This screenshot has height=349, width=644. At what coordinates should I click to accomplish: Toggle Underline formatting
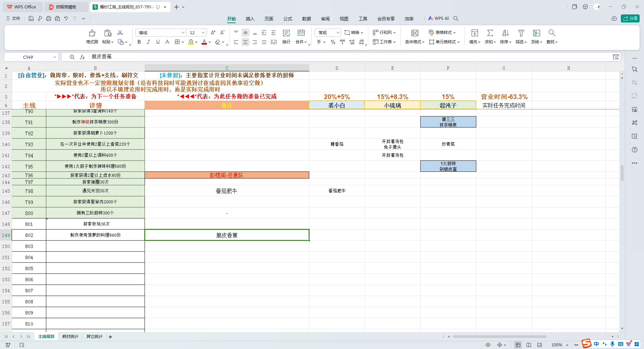tap(158, 42)
